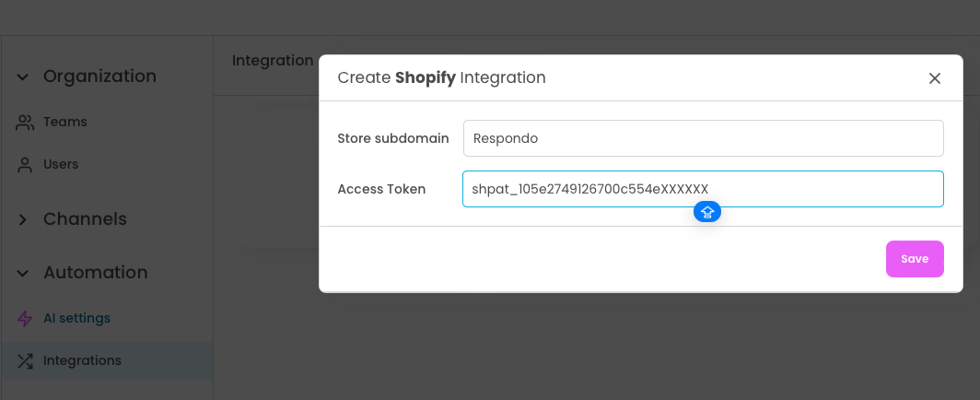Click the Organization heading
This screenshot has width=980, height=400.
pos(100,76)
